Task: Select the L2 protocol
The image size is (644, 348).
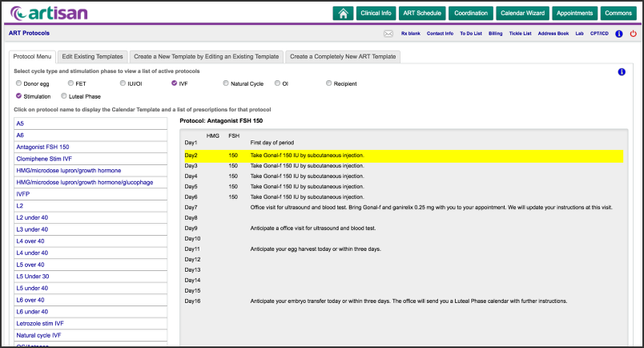Action: click(x=91, y=206)
